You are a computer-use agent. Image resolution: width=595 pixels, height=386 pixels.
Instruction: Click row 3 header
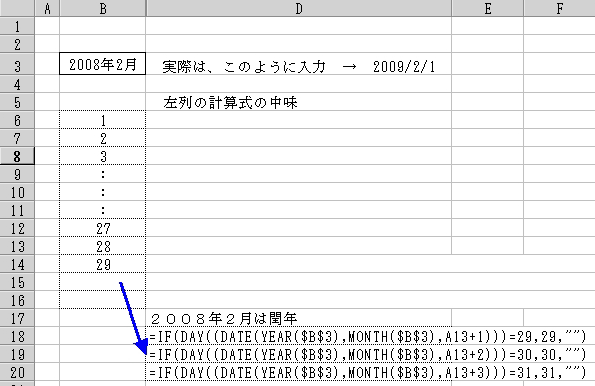[17, 65]
